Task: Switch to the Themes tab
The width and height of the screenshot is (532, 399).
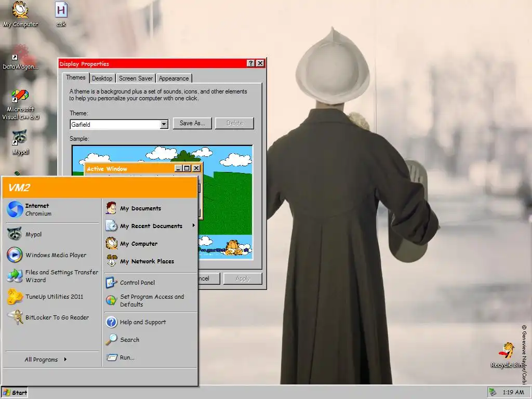Action: point(76,77)
